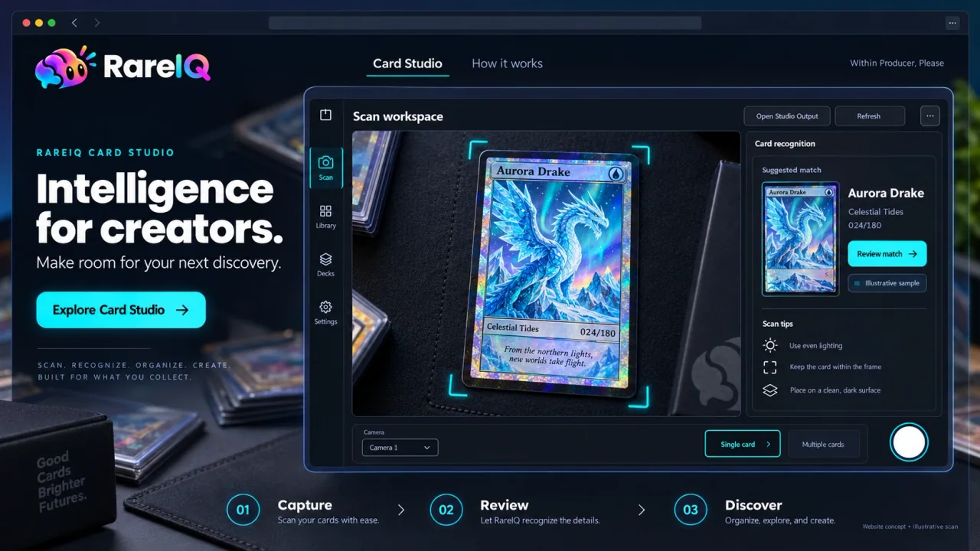Select Single card scan mode
The height and width of the screenshot is (551, 980).
pos(743,444)
